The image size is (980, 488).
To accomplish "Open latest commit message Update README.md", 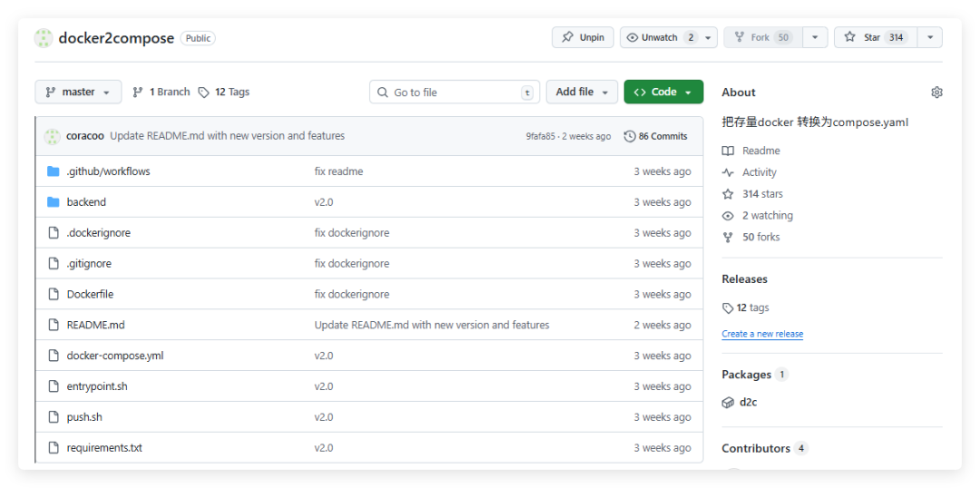I will 228,135.
